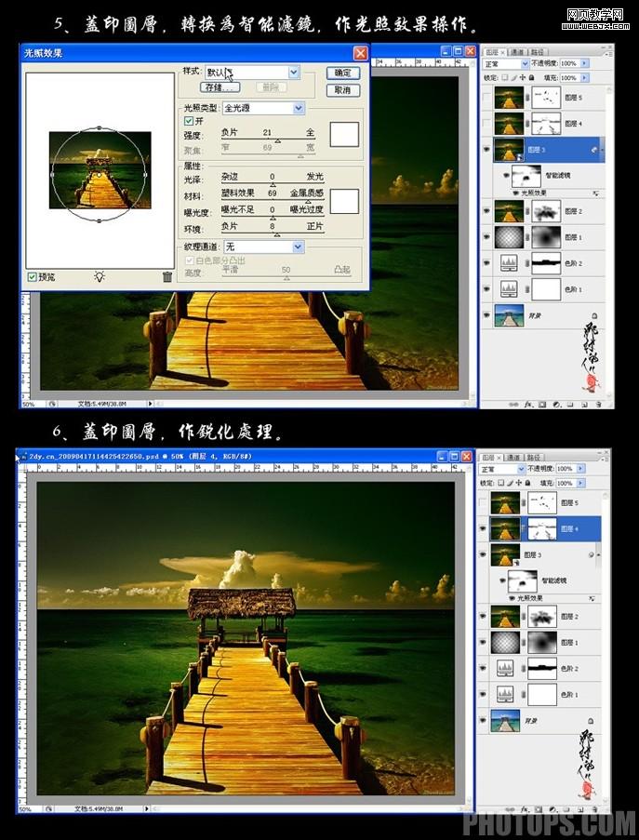The image size is (639, 840).
Task: Click filter blending options icon beside 光照效果, step 6
Action: [592, 598]
